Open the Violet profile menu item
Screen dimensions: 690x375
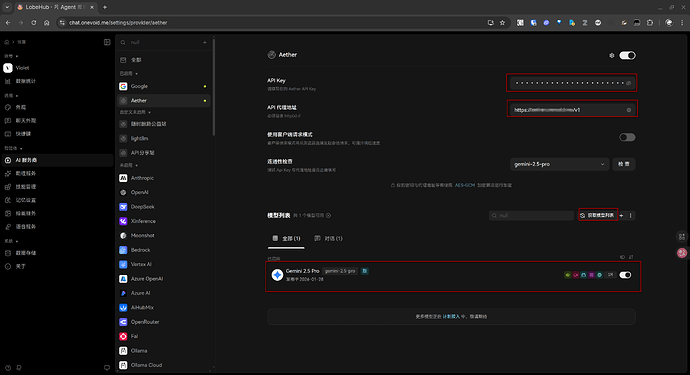(57, 68)
